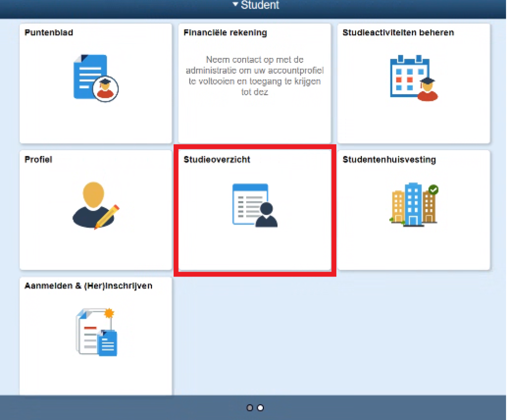Click the 'Neem contact op' message text

[254, 76]
